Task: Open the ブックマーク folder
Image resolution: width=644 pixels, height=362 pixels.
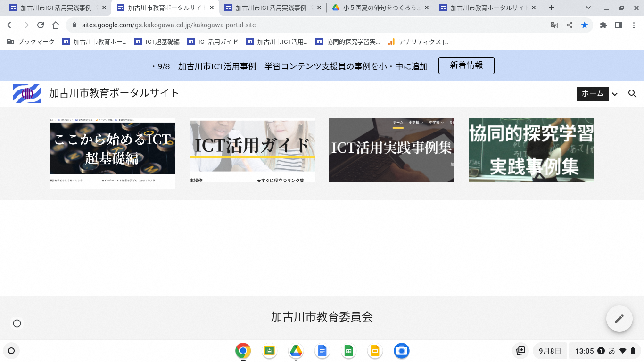Action: [x=31, y=41]
